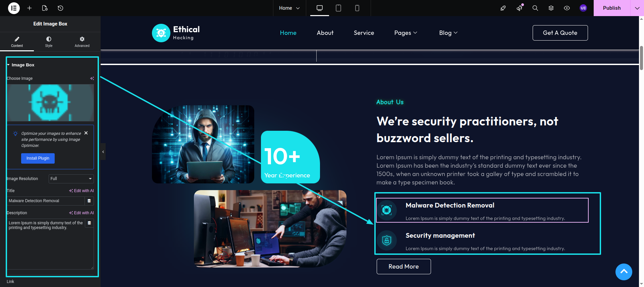Image resolution: width=644 pixels, height=287 pixels.
Task: Open the revision history icon
Action: [60, 8]
